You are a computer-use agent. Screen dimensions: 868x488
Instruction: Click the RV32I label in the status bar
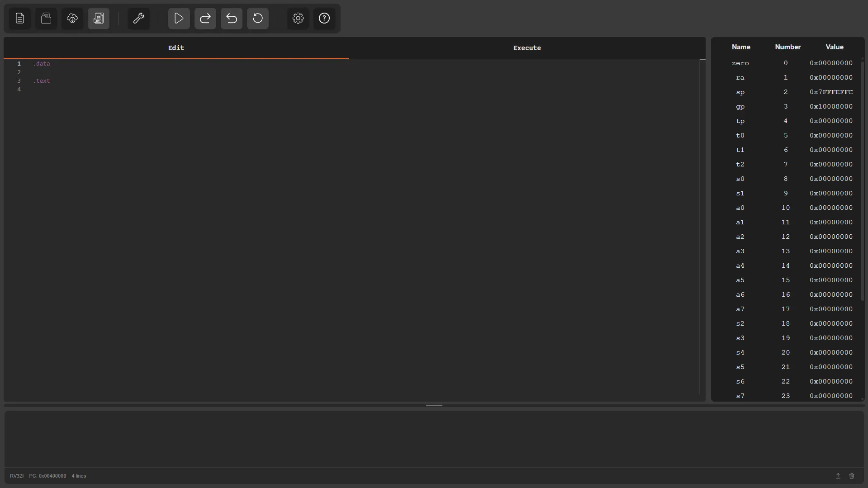pos(16,475)
